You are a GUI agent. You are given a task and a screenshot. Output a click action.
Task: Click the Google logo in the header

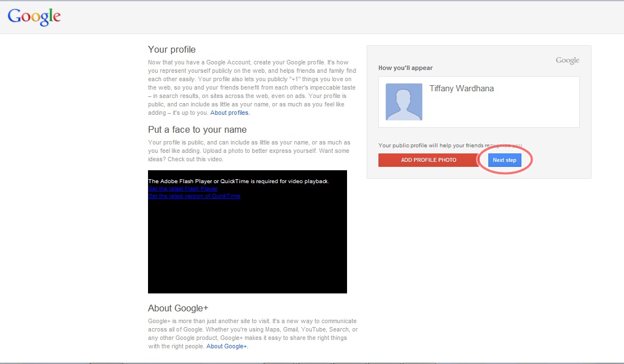pos(34,17)
